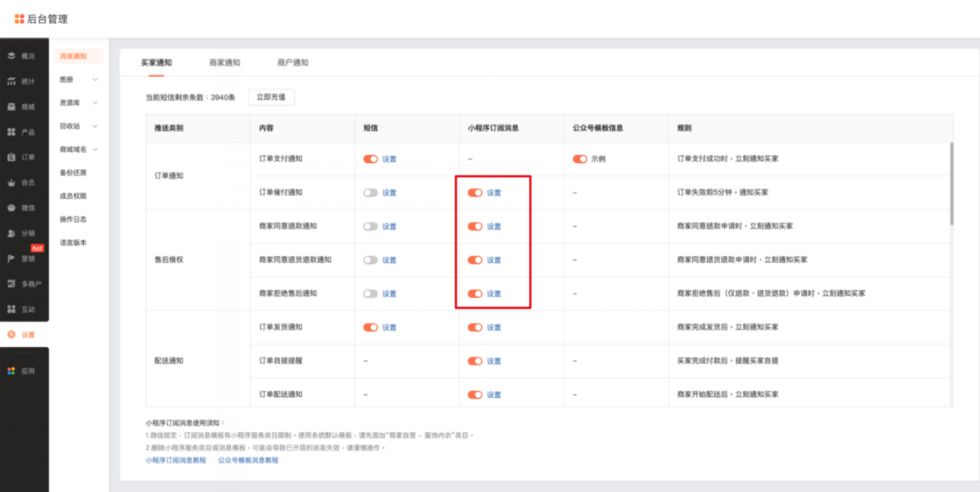This screenshot has height=492, width=980.
Task: Open the 互动 interaction sidebar icon
Action: click(12, 309)
